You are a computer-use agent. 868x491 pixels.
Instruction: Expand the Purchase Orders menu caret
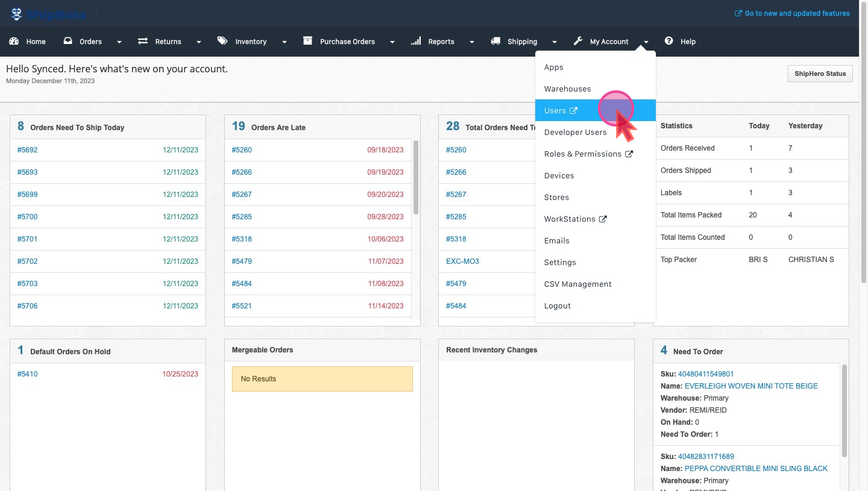392,42
